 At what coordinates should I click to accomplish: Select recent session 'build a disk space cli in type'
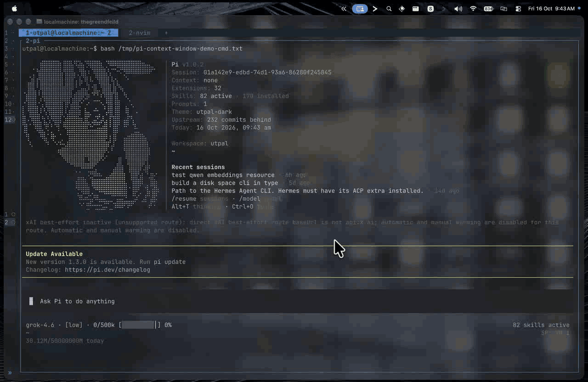click(x=225, y=183)
